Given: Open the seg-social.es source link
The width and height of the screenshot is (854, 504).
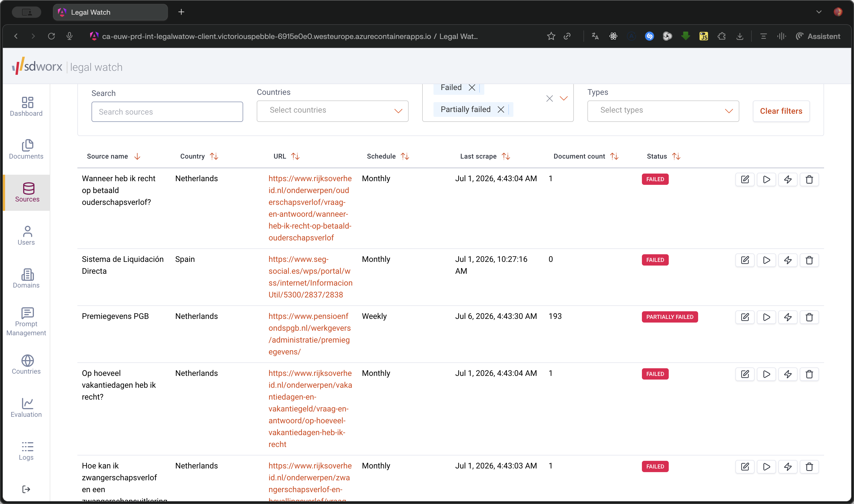Looking at the screenshot, I should coord(310,277).
